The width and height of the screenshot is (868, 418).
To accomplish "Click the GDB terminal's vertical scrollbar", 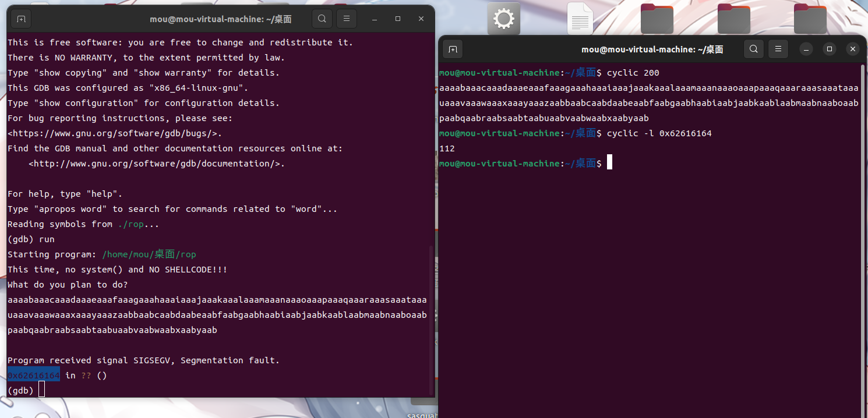I will pos(431,319).
